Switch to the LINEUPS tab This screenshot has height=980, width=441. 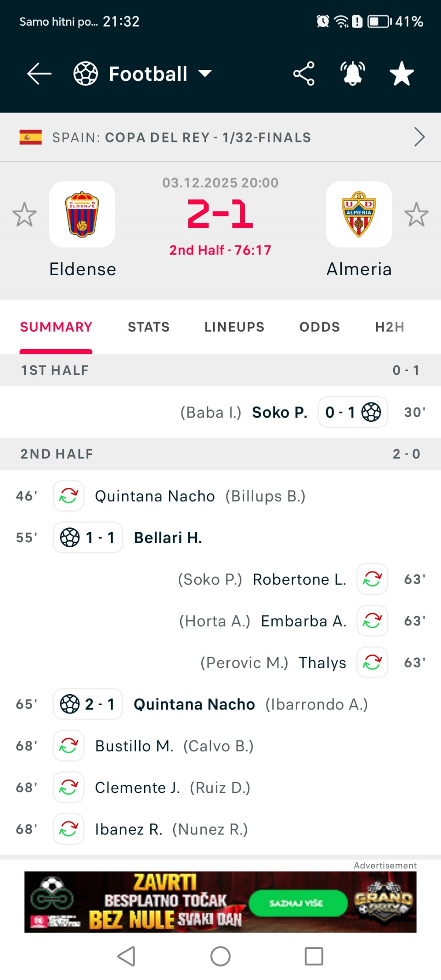click(x=234, y=327)
